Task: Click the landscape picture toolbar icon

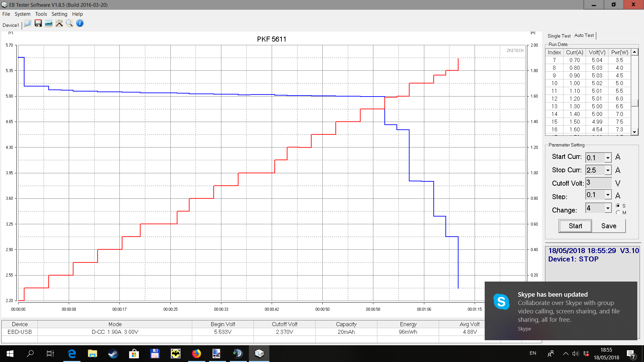Action: tap(49, 23)
